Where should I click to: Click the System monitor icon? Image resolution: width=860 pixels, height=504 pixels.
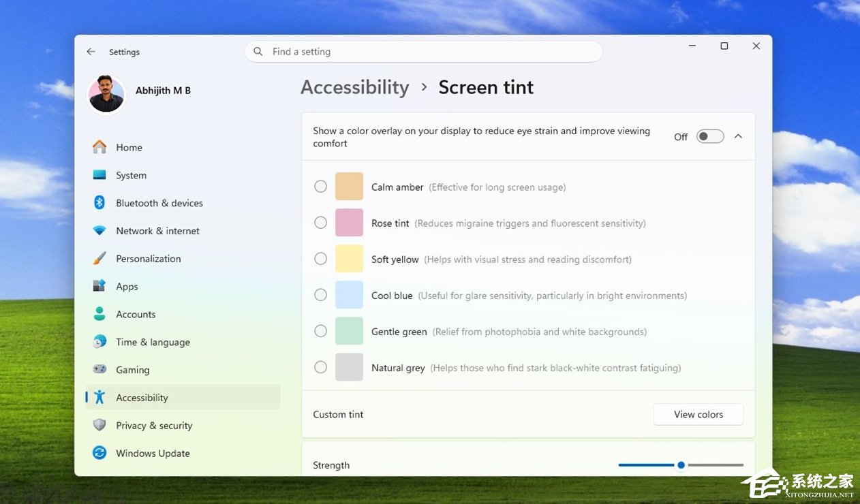coord(99,175)
